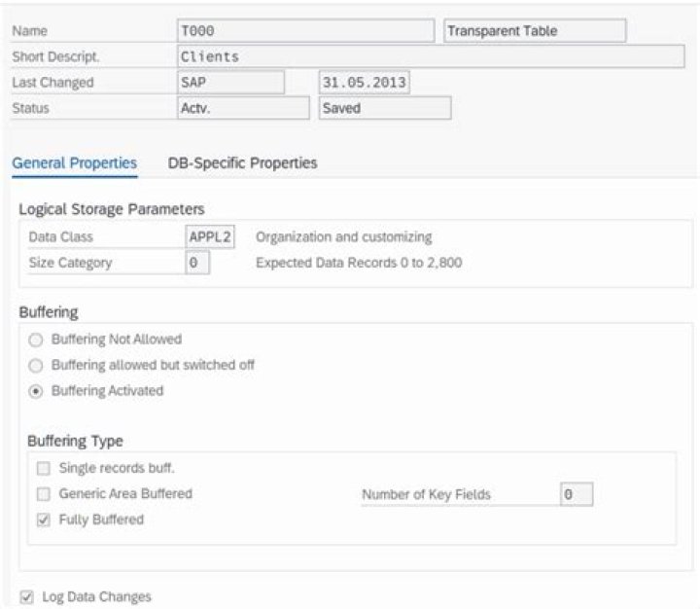Click the Transparent Table type field
700x609 pixels.
coord(534,31)
